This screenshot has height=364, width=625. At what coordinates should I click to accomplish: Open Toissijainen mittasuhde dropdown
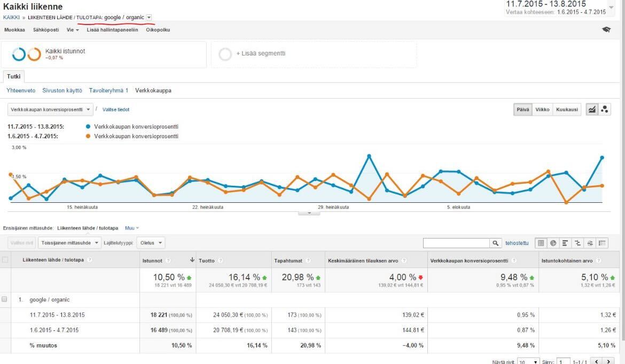pyautogui.click(x=69, y=243)
